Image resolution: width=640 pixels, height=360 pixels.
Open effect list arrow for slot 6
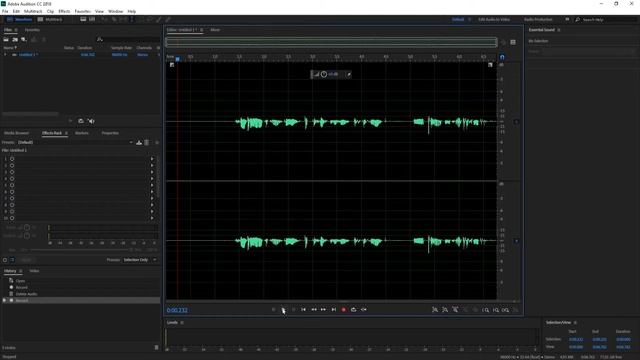[x=152, y=192]
